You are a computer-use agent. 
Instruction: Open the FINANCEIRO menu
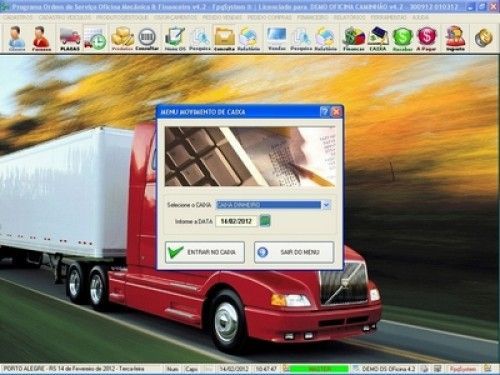313,17
